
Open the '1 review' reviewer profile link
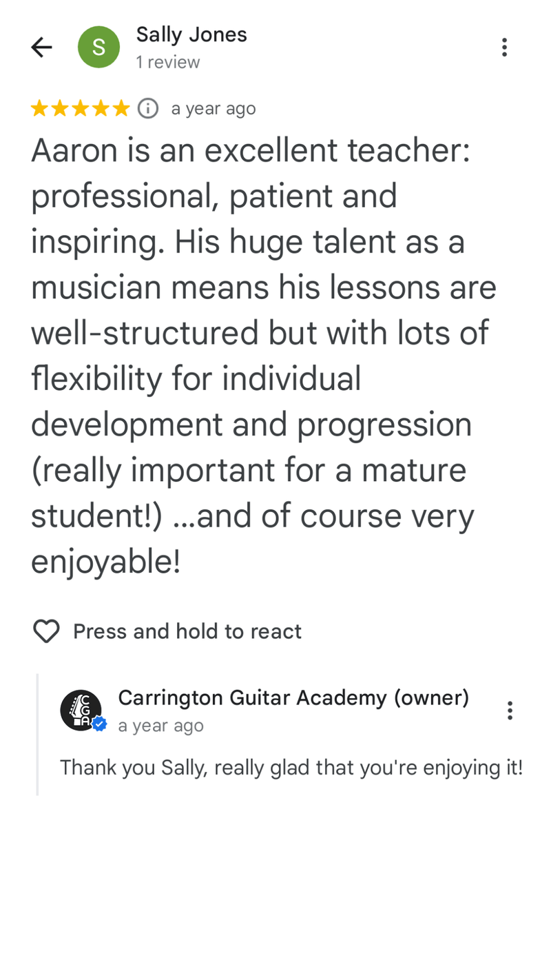coord(167,62)
